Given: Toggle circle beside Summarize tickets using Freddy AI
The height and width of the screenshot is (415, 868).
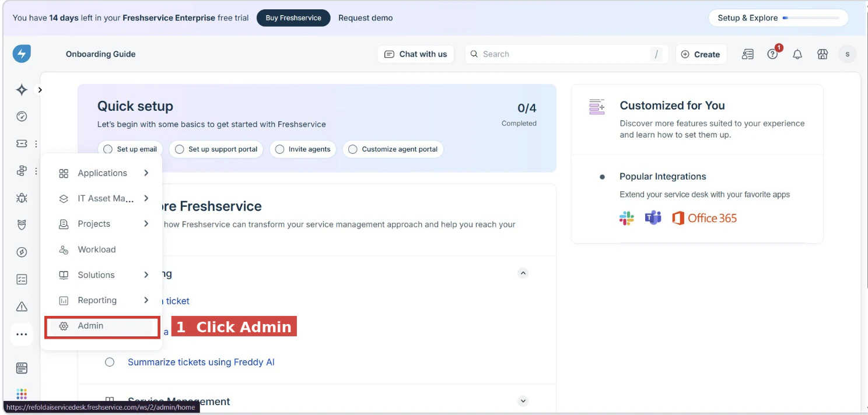Looking at the screenshot, I should (110, 362).
